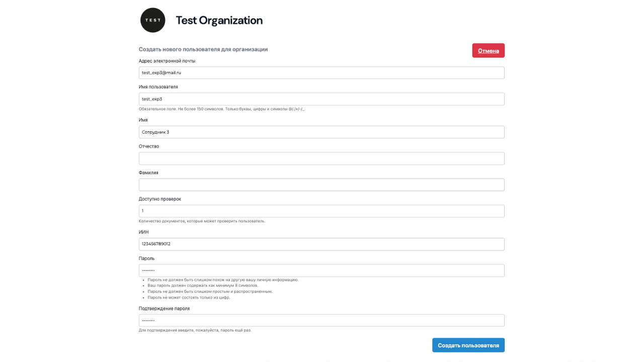Viewport: 644px width, 362px height.
Task: Click the Доступно проверок number input
Action: click(321, 211)
